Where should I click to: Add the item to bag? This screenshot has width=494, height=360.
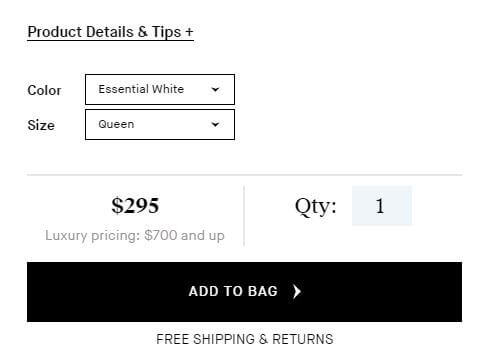[x=244, y=292]
